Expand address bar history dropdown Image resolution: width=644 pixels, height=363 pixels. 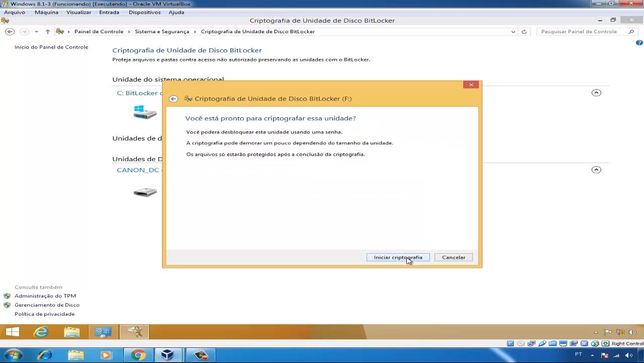click(x=513, y=32)
